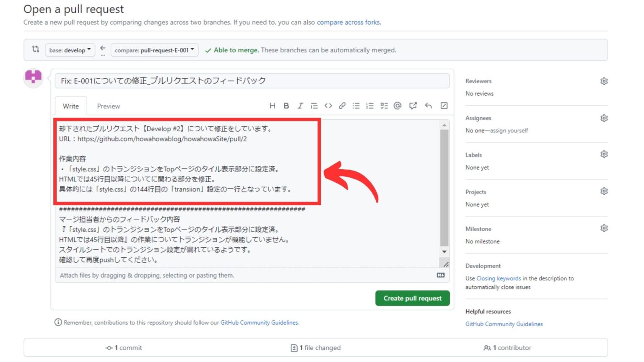Toggle fullscreen editing mode
The height and width of the screenshot is (362, 644).
444,106
